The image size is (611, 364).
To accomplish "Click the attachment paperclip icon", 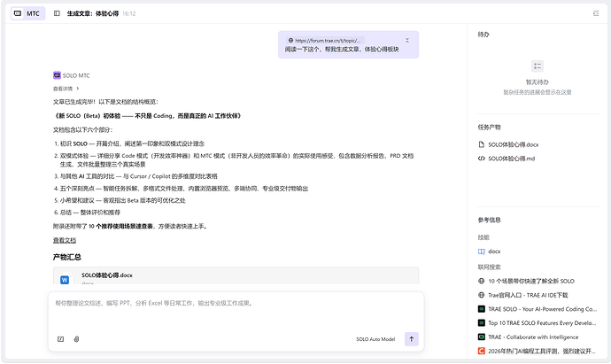I will tap(76, 339).
